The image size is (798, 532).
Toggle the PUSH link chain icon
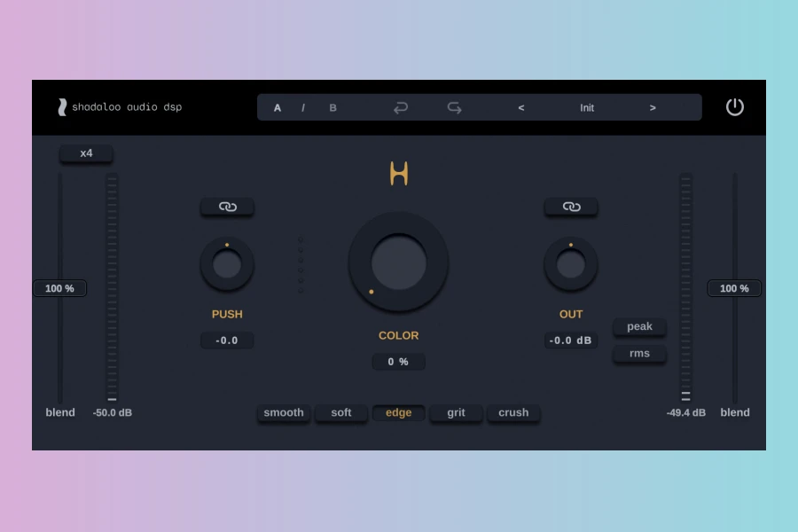(x=227, y=207)
